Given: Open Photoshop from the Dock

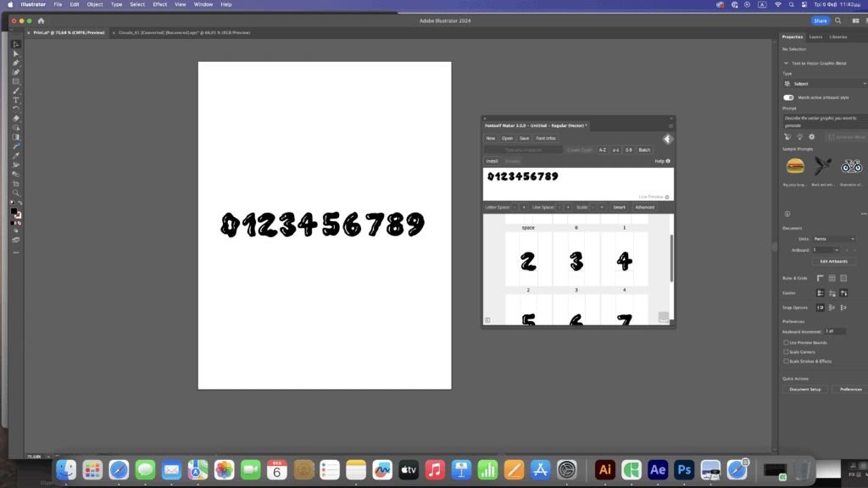Looking at the screenshot, I should point(685,469).
